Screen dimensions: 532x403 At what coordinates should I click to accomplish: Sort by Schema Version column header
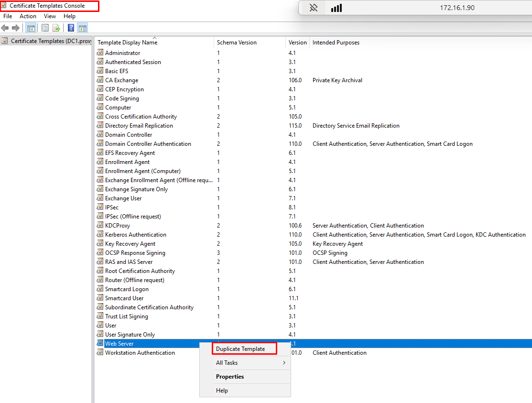(250, 43)
